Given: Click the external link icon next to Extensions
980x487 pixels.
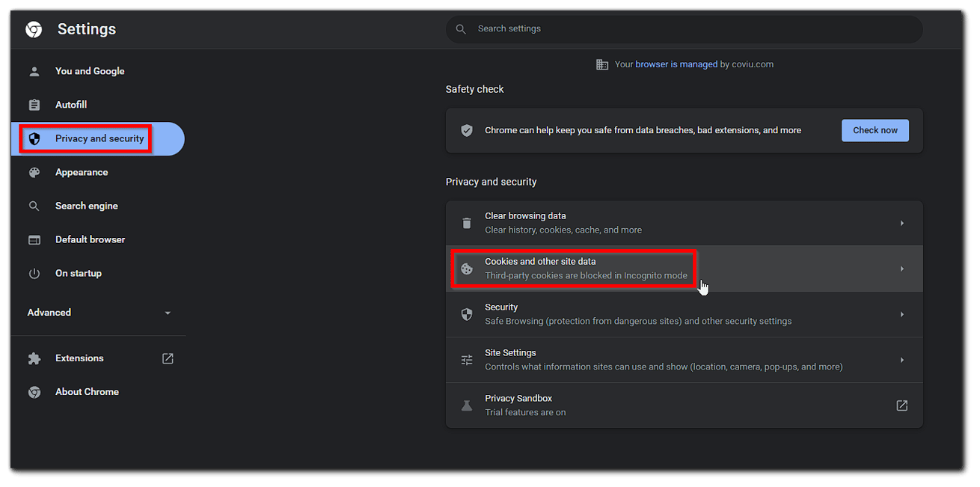Looking at the screenshot, I should point(168,358).
